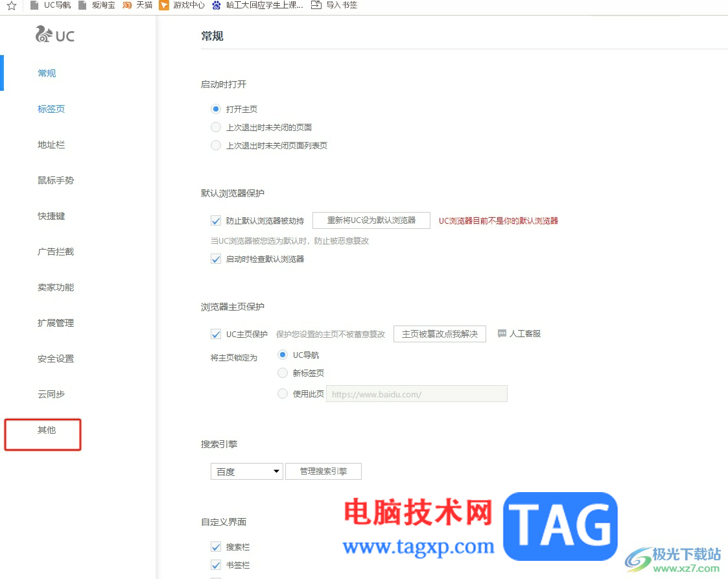Open the 快捷键 settings section

(x=51, y=216)
